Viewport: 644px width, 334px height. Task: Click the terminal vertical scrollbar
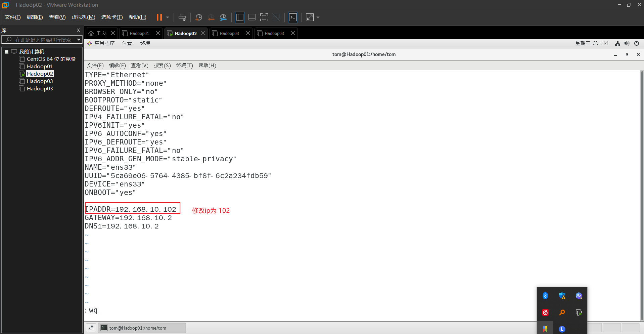tap(642, 196)
